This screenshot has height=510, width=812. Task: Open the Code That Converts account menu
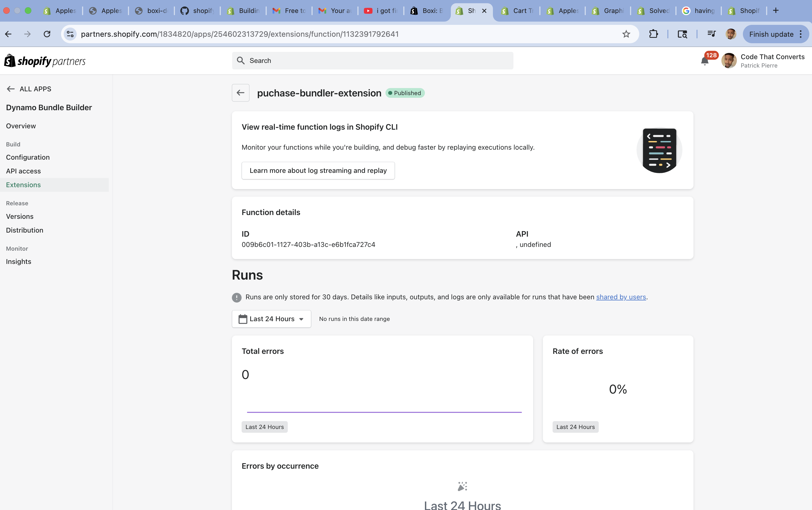click(x=763, y=61)
